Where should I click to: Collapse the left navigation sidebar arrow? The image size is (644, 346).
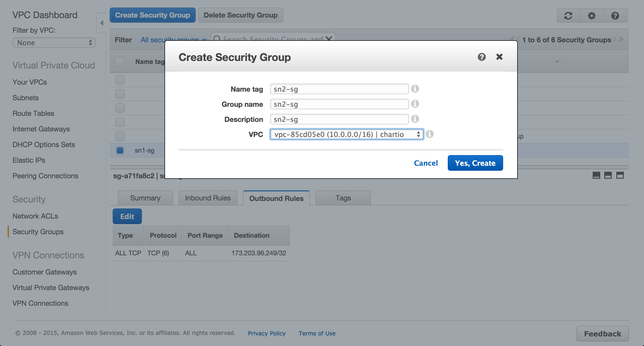tap(102, 23)
